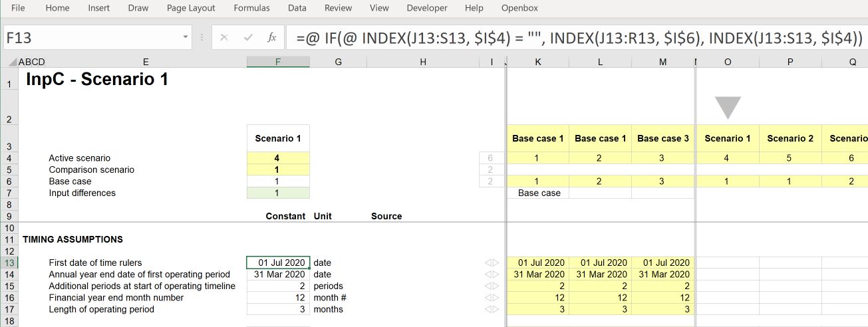Select F14 cell with 31 Mar 2020
The height and width of the screenshot is (327, 868).
(x=277, y=274)
